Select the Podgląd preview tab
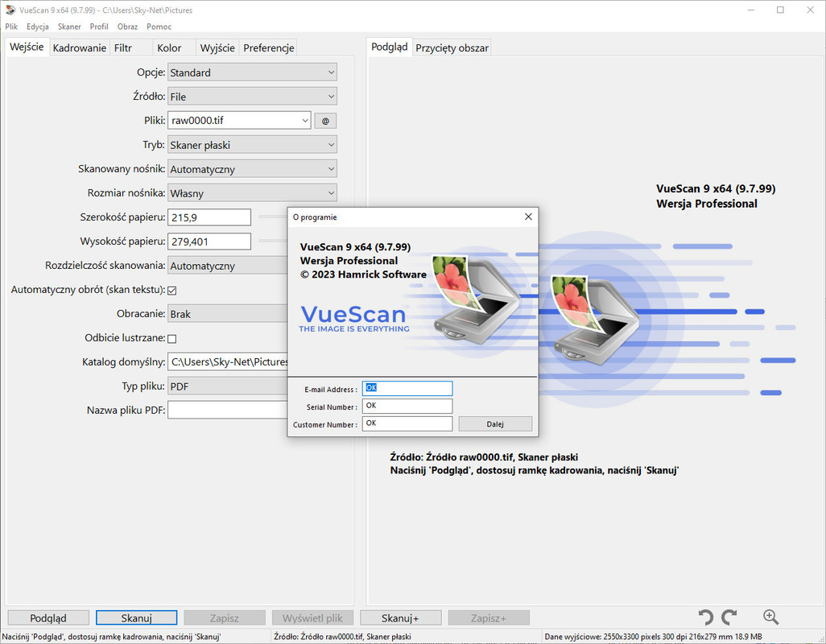826x644 pixels. click(x=390, y=47)
